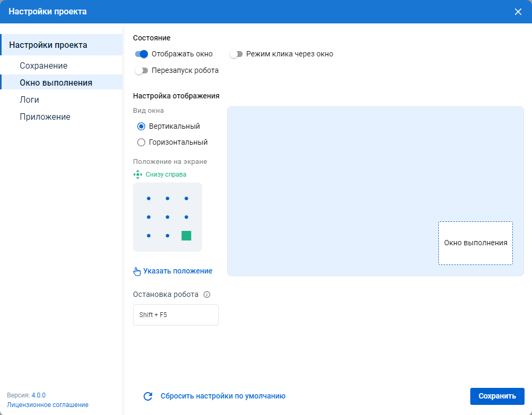Click the hand pointer icon for Указать положение
This screenshot has height=415, width=532.
coord(137,271)
